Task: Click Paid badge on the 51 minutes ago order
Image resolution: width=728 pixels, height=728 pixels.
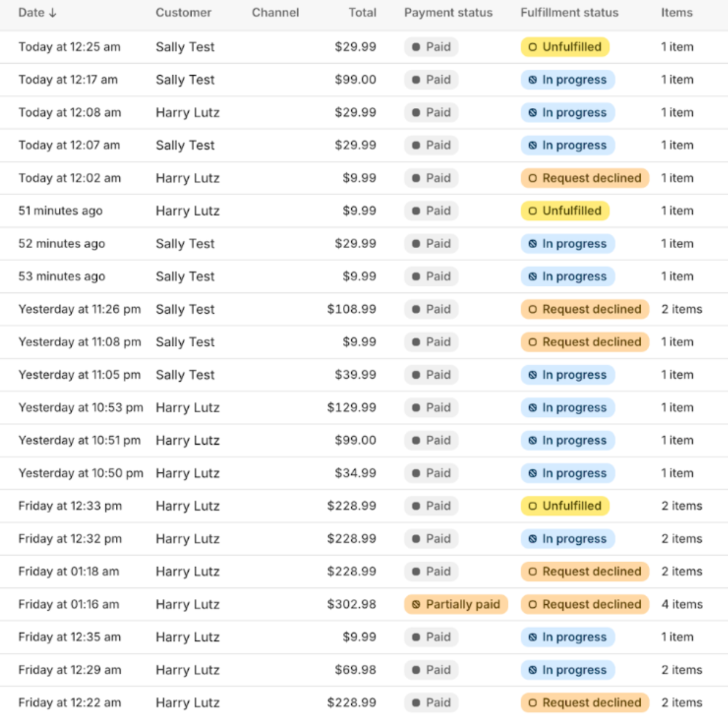Action: tap(431, 211)
